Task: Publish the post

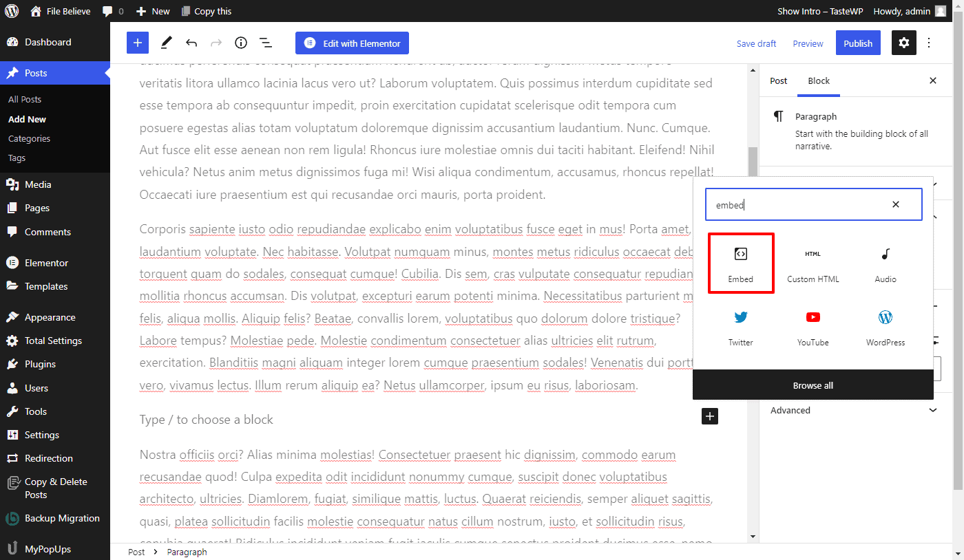Action: tap(858, 43)
